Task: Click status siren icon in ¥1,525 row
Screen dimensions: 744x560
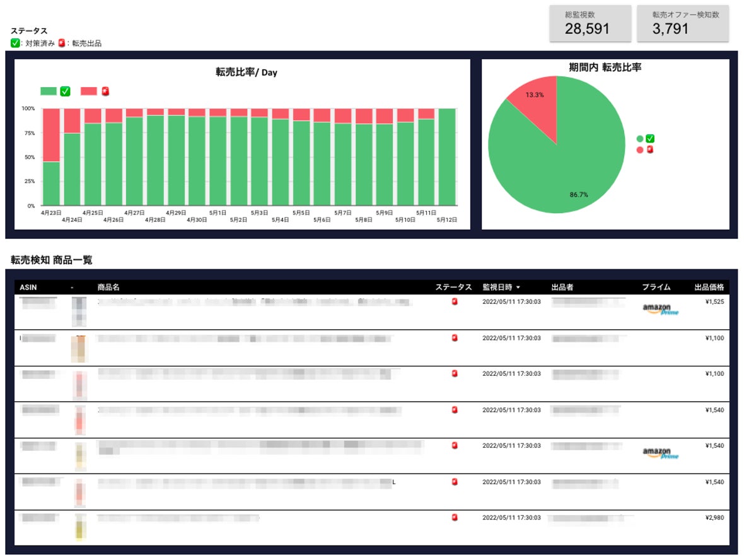Action: point(455,301)
